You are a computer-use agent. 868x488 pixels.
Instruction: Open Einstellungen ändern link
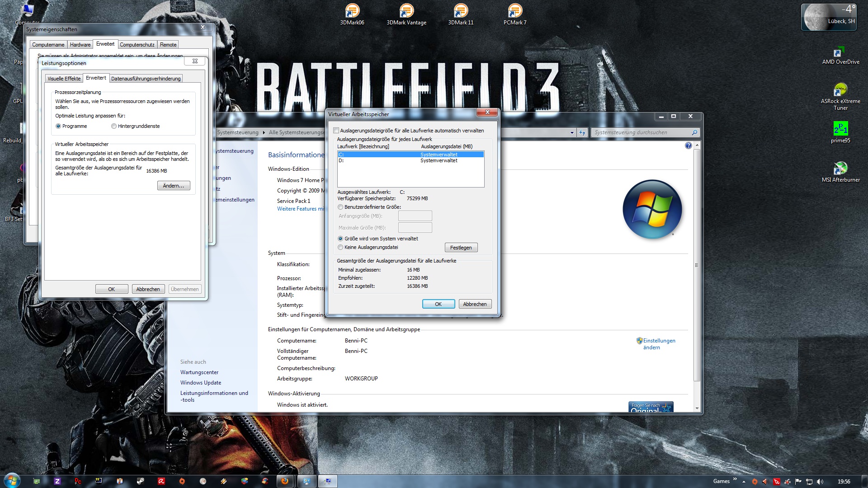659,344
